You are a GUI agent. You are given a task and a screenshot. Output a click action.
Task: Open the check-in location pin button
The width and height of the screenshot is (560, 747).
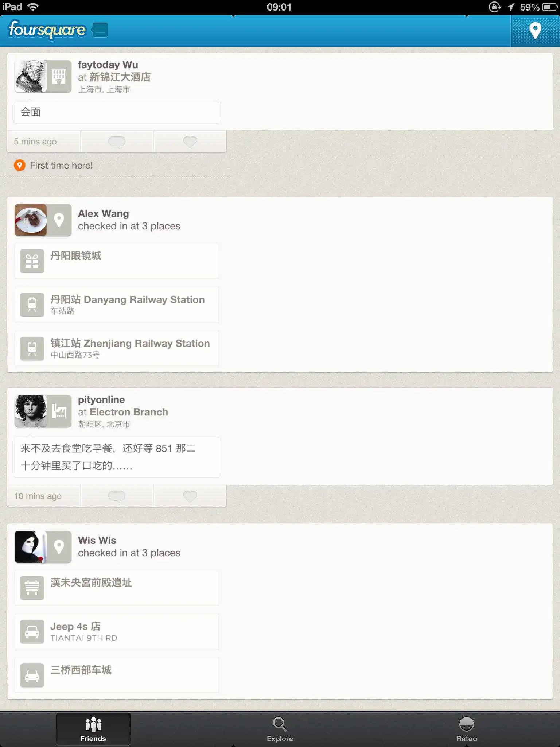535,31
